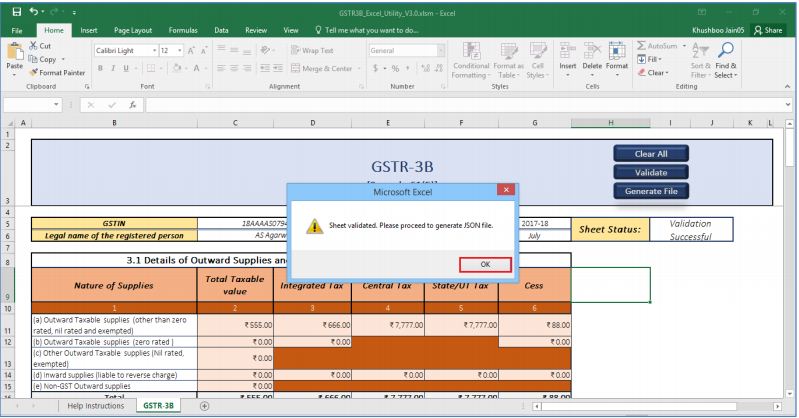Screen dimensions: 799x418
Task: Click the Format Painter tool
Action: pos(57,72)
